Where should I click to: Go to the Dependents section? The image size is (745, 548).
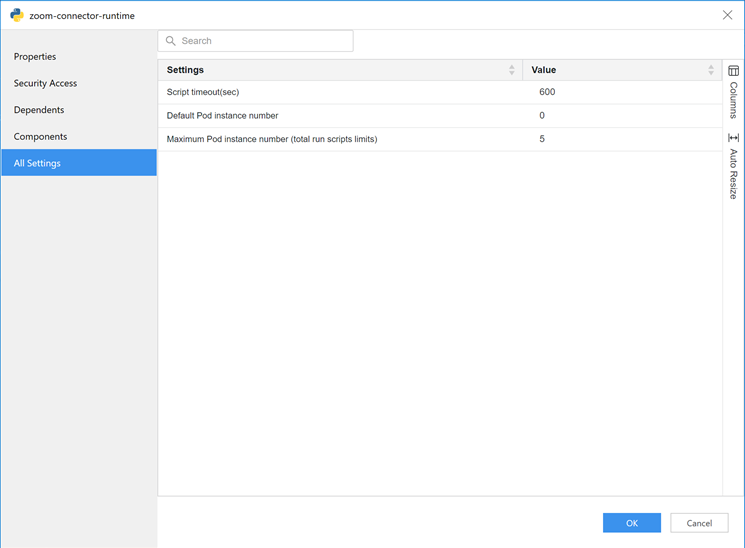pyautogui.click(x=39, y=110)
